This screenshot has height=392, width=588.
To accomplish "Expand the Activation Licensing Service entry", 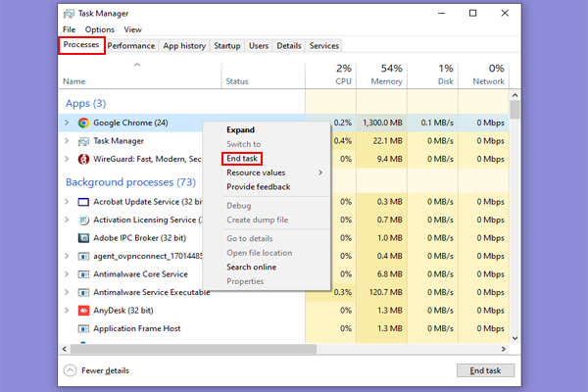I will (x=67, y=220).
